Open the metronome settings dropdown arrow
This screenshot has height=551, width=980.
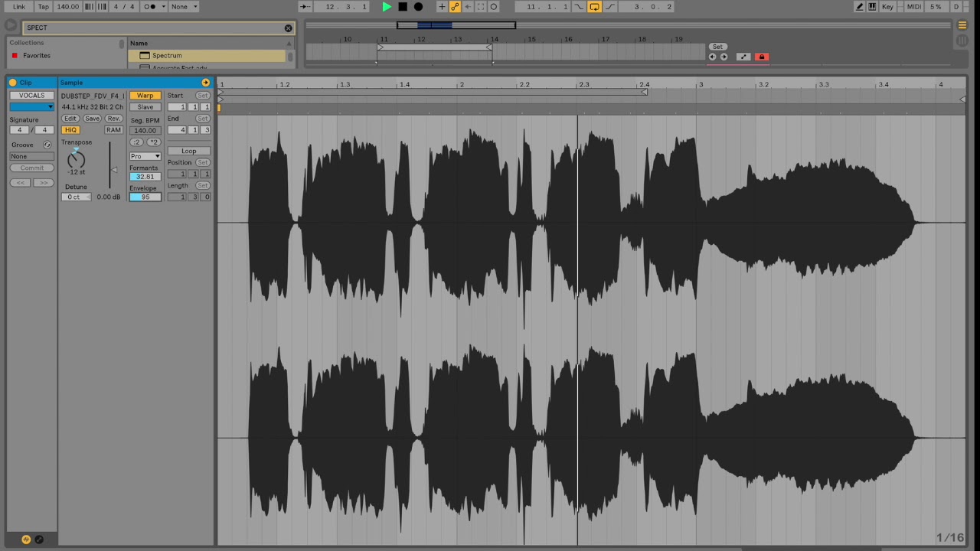[x=163, y=7]
